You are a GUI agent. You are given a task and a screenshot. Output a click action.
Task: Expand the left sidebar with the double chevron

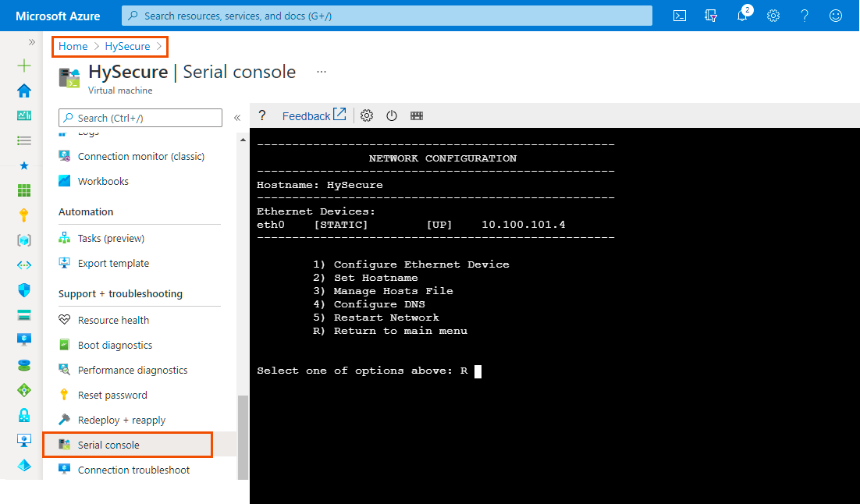click(32, 42)
